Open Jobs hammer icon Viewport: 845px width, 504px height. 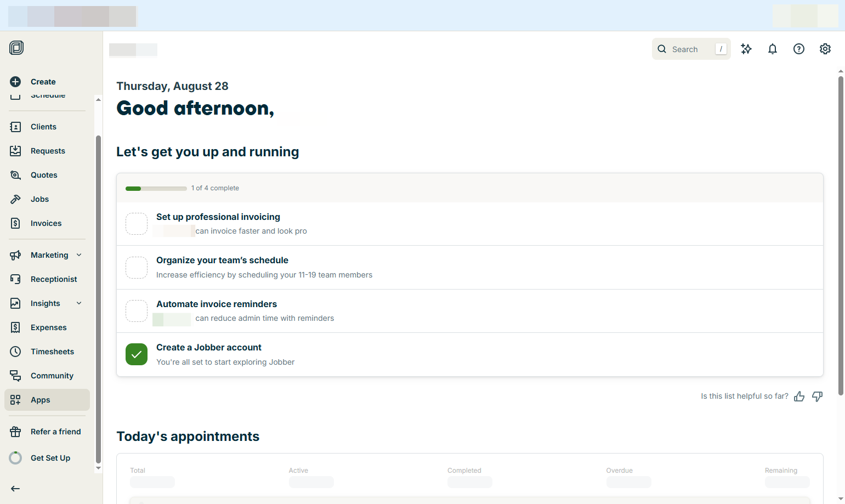coord(15,199)
